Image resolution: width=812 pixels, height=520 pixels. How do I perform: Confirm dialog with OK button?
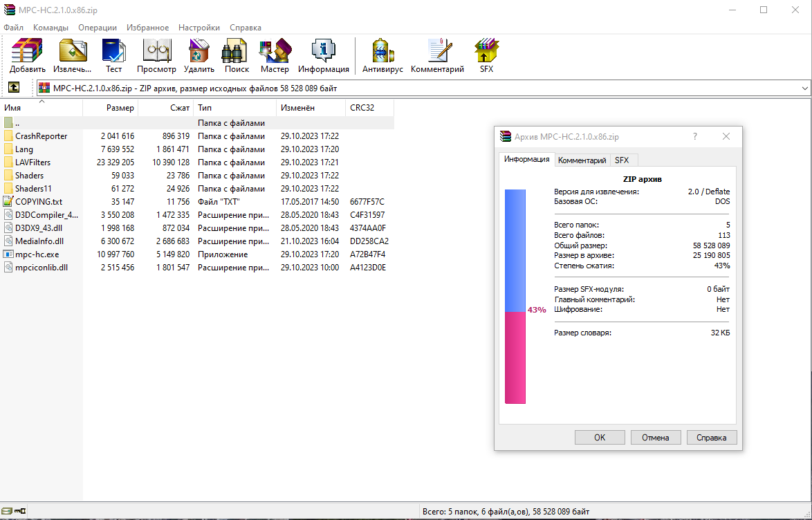tap(600, 437)
